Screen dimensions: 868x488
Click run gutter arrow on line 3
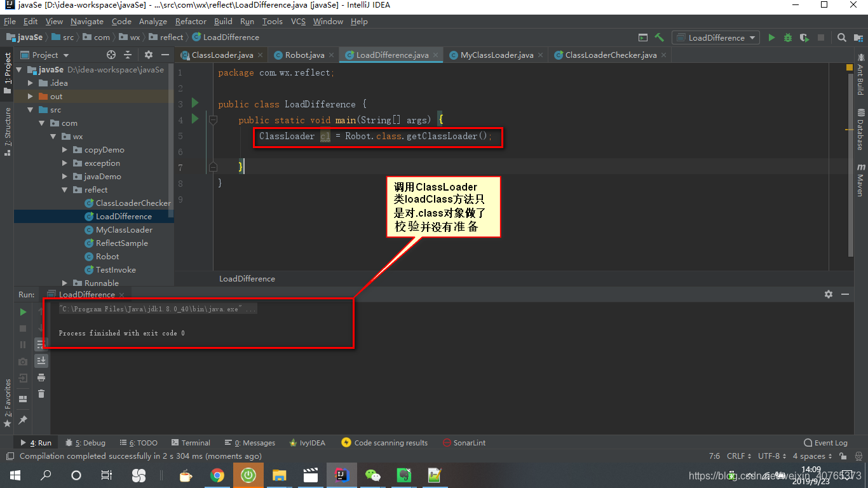195,103
